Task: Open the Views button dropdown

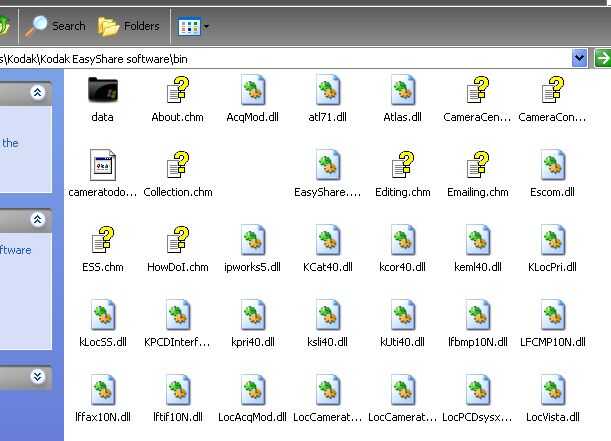Action: pyautogui.click(x=193, y=27)
